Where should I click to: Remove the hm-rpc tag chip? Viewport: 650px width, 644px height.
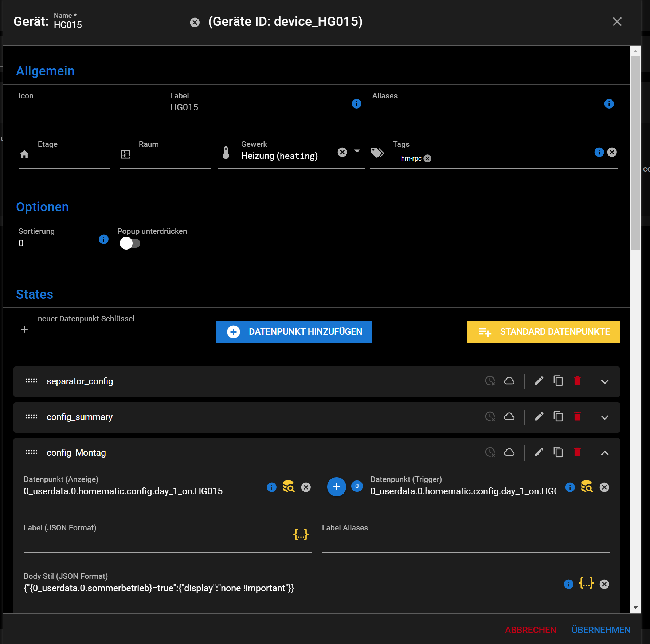(x=428, y=158)
